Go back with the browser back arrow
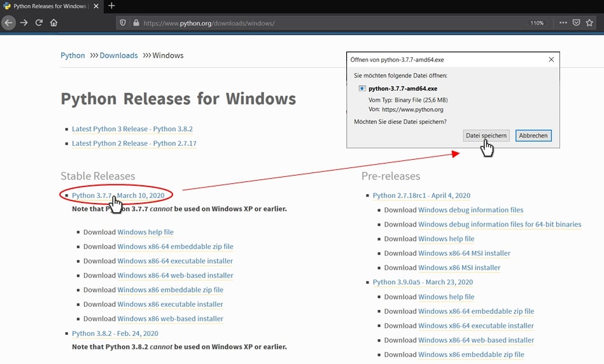This screenshot has height=364, width=604. coord(8,23)
